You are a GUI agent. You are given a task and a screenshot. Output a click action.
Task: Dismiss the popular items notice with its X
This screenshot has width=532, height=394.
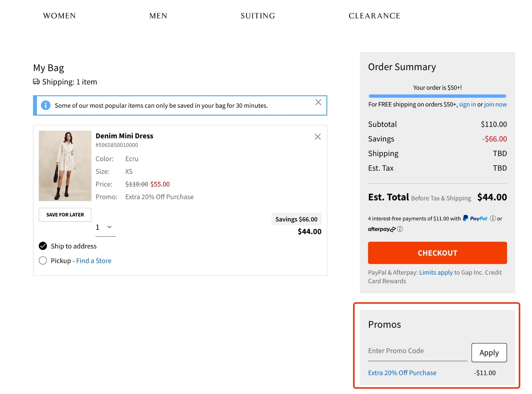pyautogui.click(x=318, y=102)
